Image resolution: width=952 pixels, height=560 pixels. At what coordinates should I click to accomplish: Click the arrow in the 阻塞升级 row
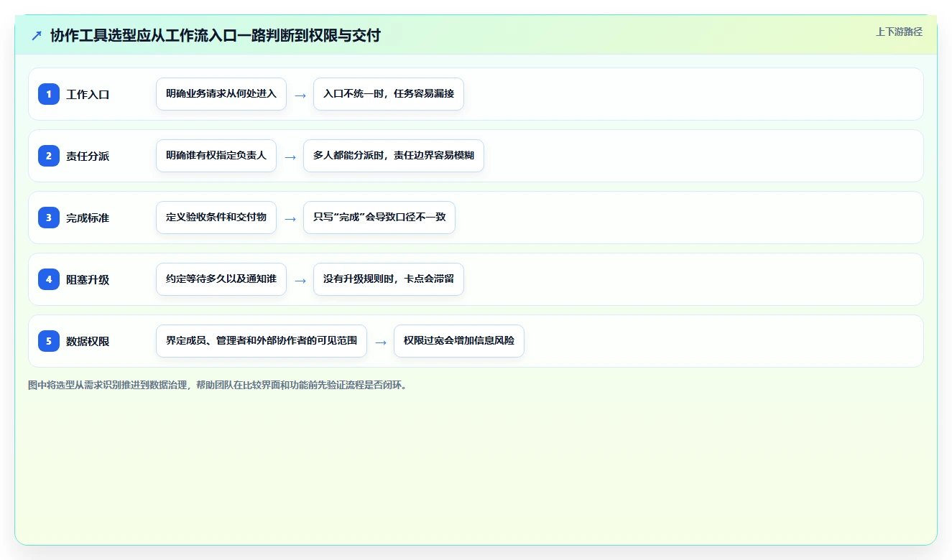[300, 280]
